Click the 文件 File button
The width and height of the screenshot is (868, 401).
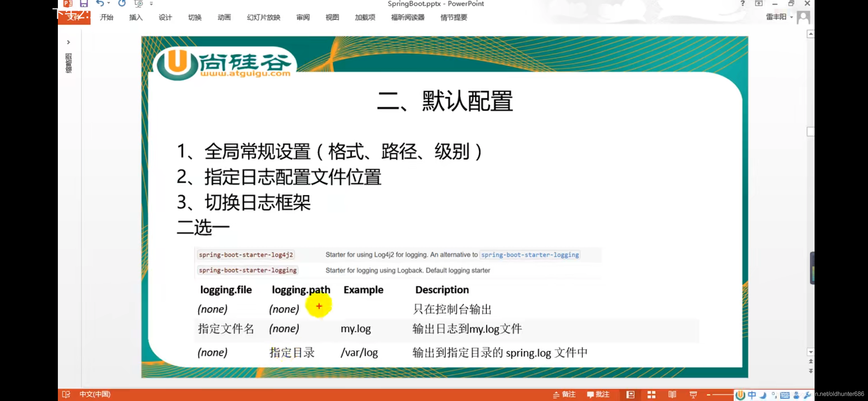coord(74,17)
